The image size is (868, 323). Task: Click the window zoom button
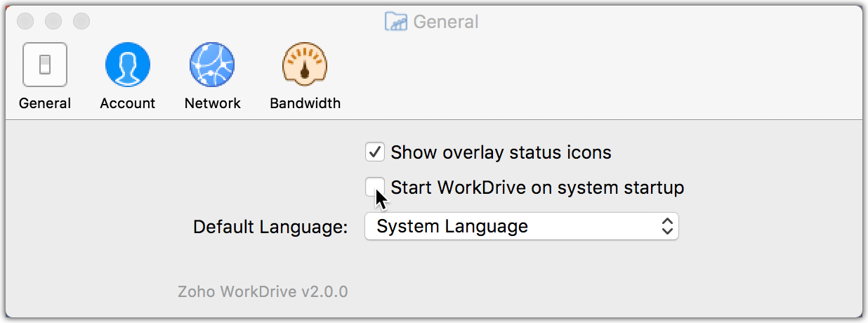(81, 22)
